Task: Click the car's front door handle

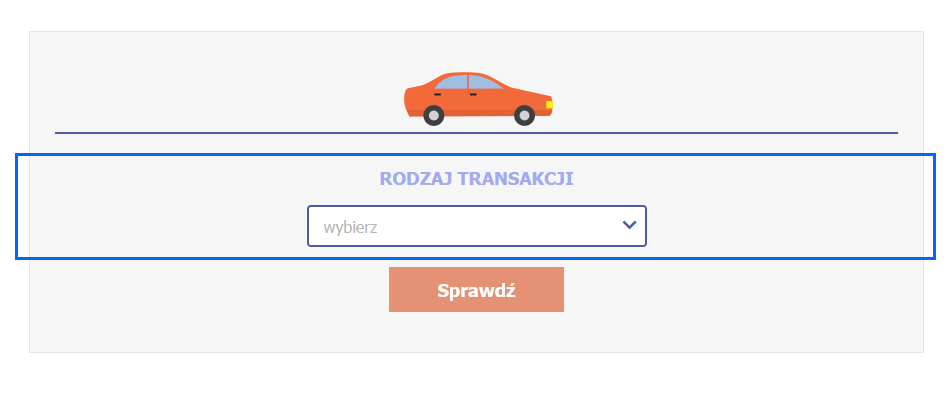Action: click(x=473, y=95)
